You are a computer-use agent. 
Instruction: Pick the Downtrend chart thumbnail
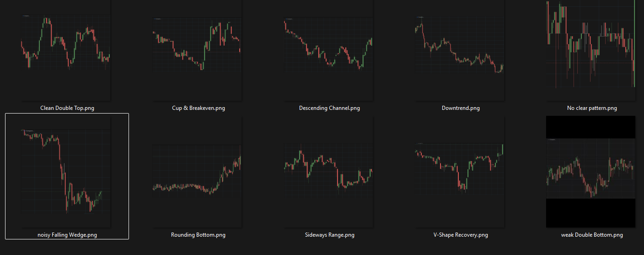460,50
